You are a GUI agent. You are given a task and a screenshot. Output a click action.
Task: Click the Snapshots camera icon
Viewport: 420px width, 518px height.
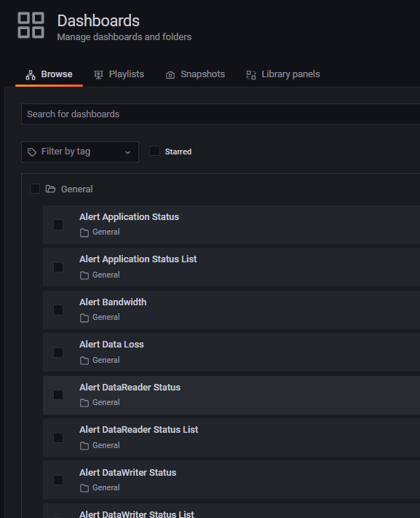pos(170,75)
